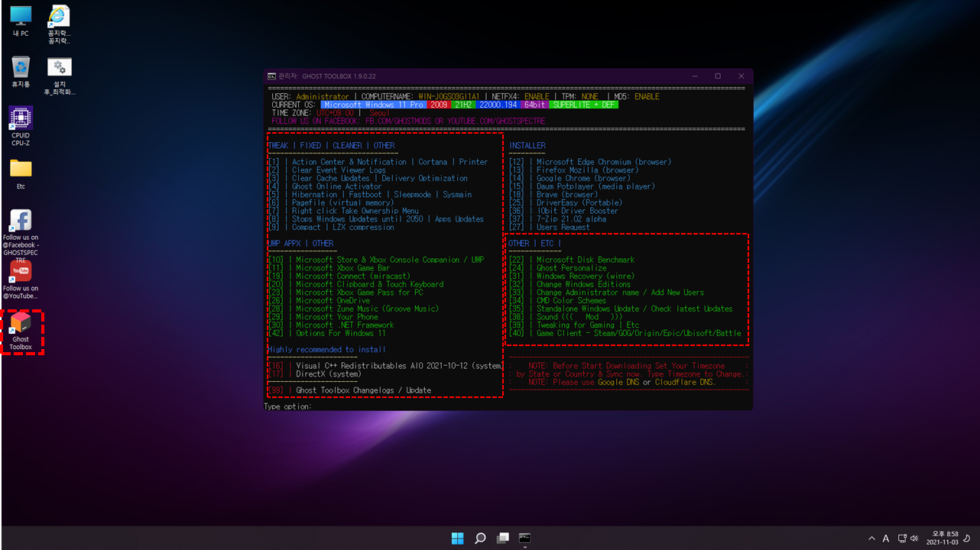Click the Microsoft Windows 11 Pro blue label
This screenshot has width=980, height=550.
coord(373,104)
